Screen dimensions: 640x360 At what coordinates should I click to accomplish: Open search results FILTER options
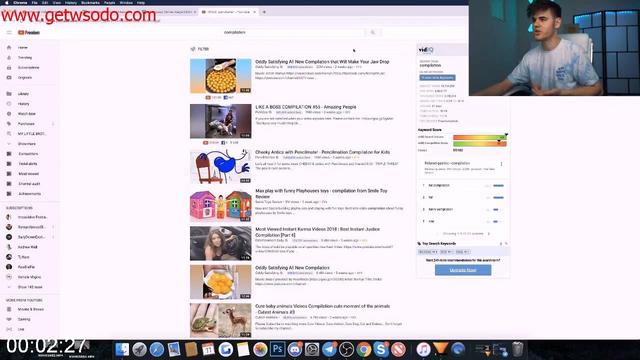pos(200,49)
